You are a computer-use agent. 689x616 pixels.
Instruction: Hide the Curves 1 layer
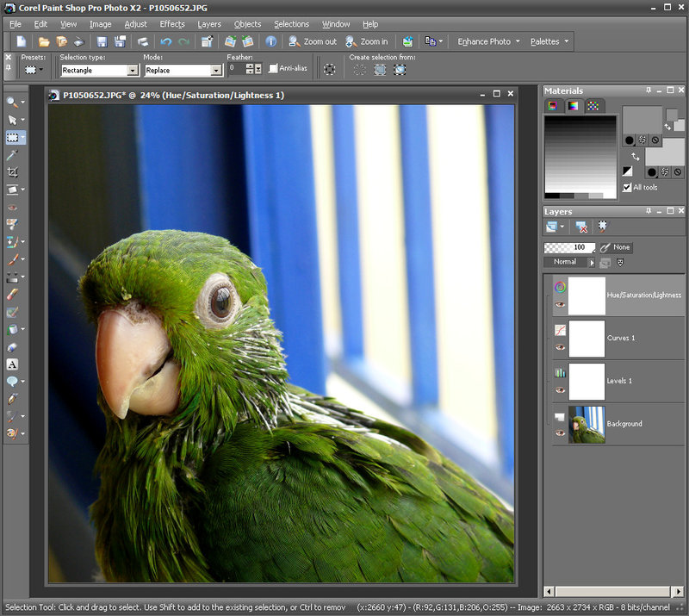pyautogui.click(x=559, y=347)
